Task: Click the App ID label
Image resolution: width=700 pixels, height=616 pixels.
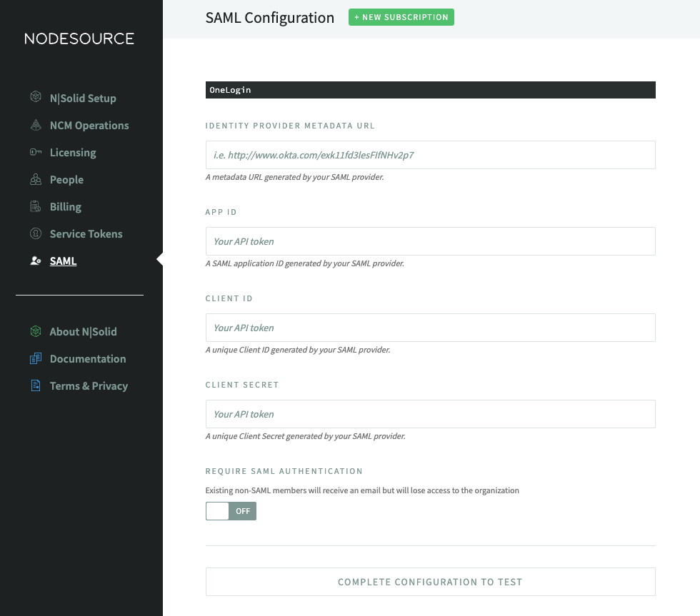Action: click(221, 212)
